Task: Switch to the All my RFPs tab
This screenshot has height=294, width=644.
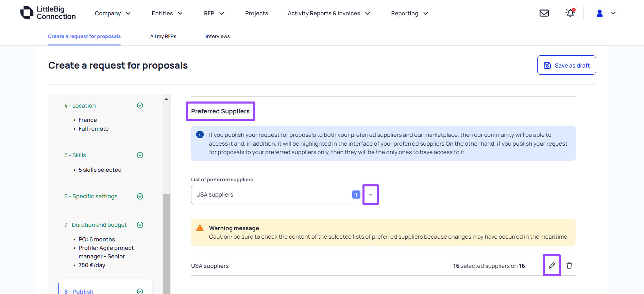Action: tap(163, 36)
